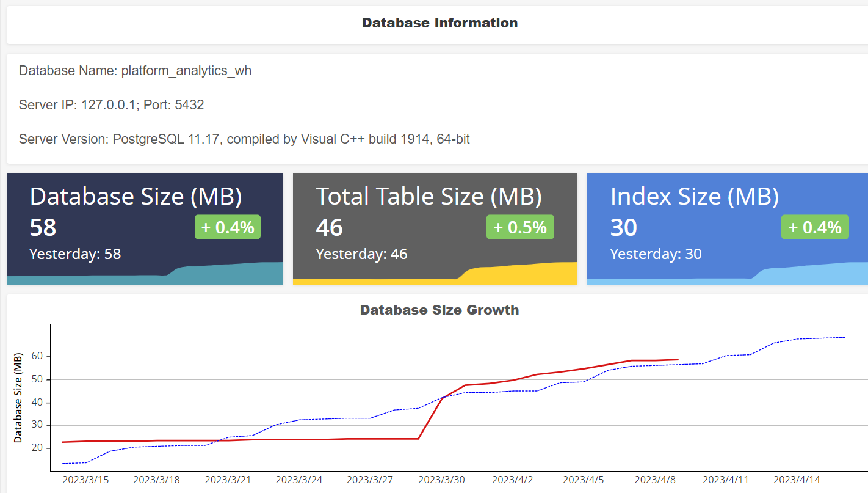868x493 pixels.
Task: Click the PostgreSQL Server Version line
Action: [x=244, y=139]
